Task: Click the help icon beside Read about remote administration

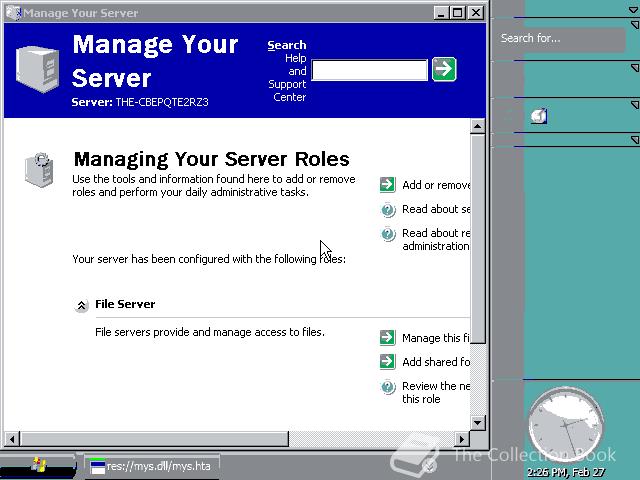Action: [x=388, y=234]
